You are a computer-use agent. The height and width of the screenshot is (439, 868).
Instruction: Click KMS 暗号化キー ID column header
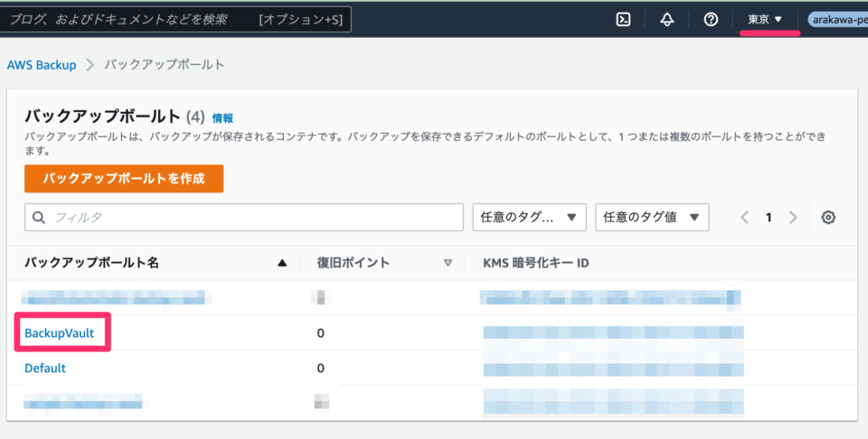tap(536, 263)
